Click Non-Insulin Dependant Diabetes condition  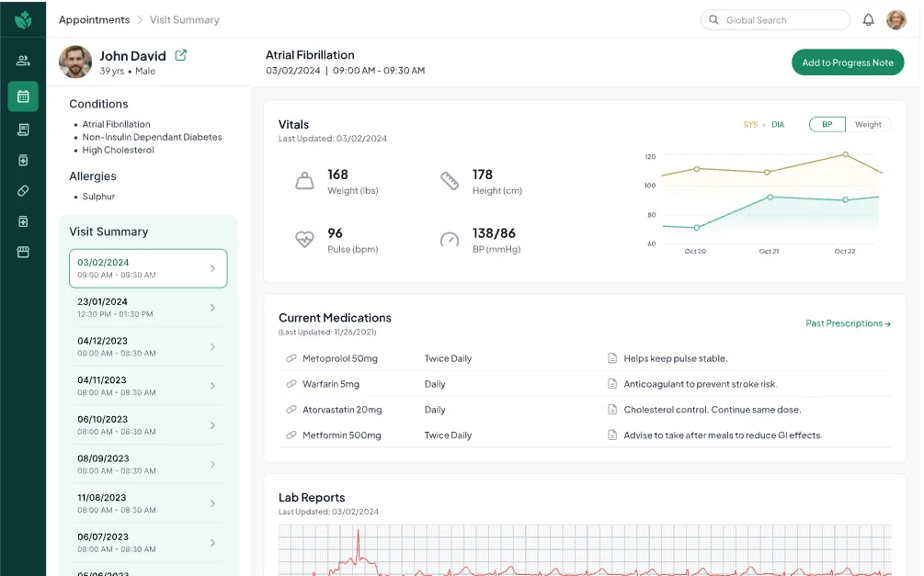(152, 137)
